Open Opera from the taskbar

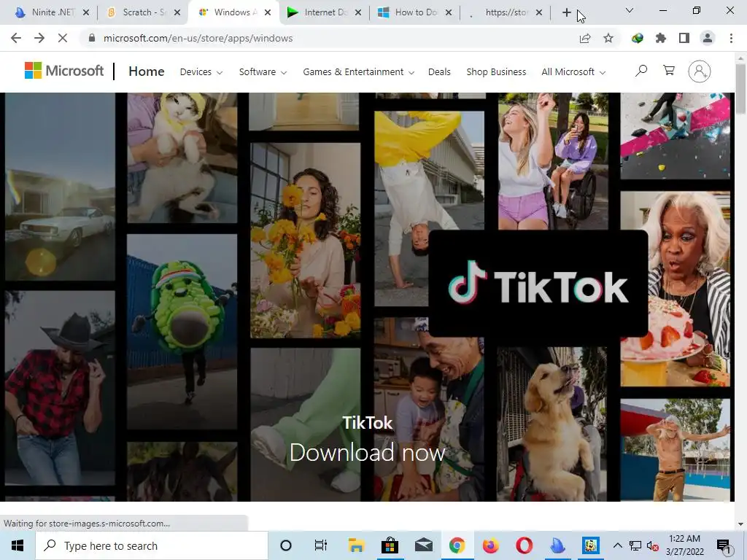click(x=524, y=545)
